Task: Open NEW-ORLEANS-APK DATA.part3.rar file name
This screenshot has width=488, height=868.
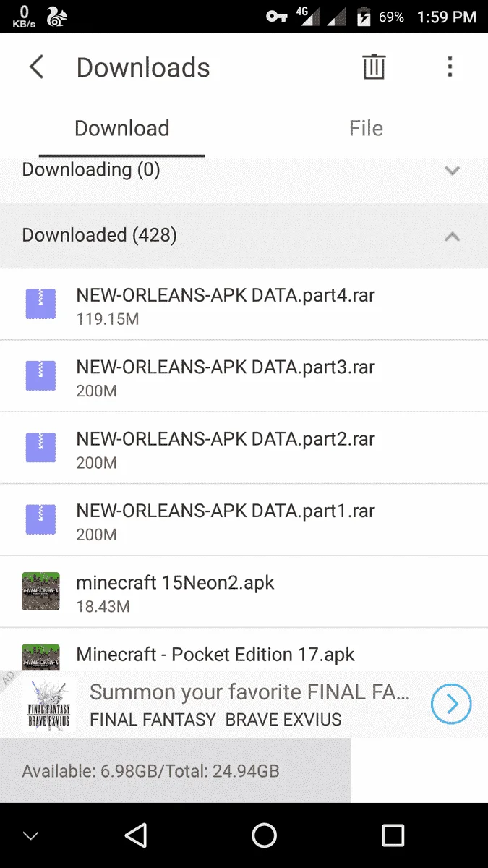Action: pos(226,367)
